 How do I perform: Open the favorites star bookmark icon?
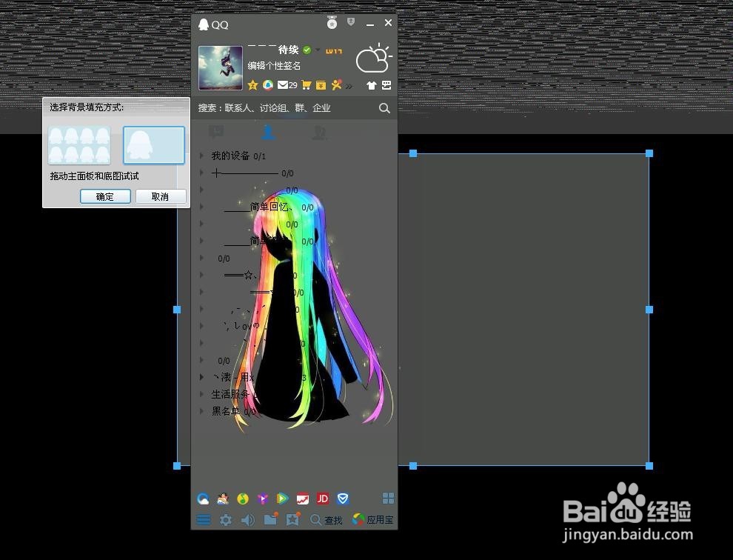[293, 519]
